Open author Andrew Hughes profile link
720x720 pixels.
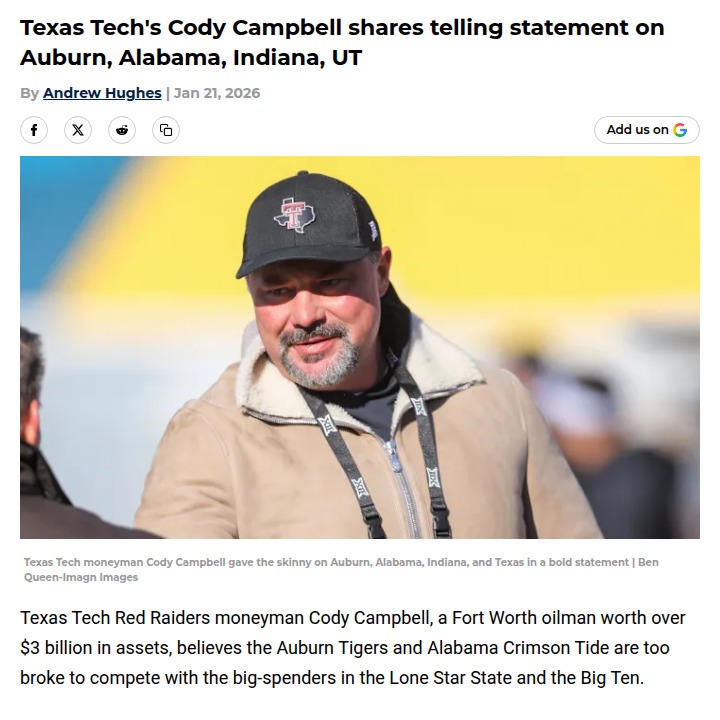(x=102, y=93)
